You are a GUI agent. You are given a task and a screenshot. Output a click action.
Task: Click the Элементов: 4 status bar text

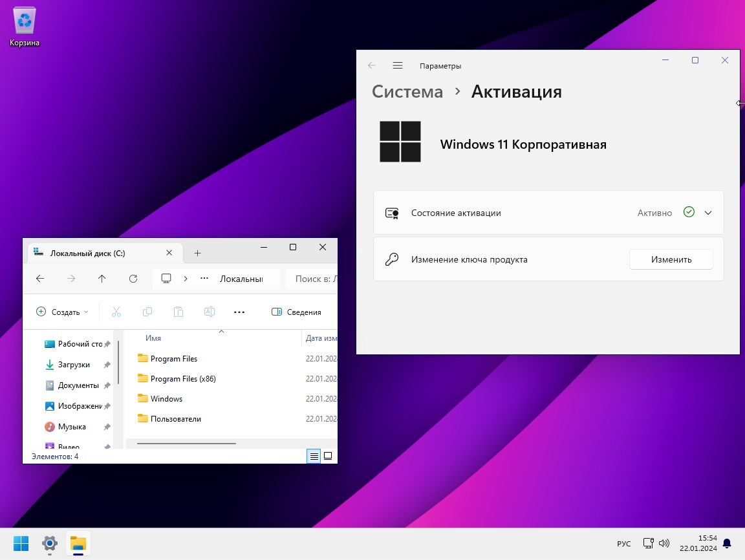pos(55,456)
